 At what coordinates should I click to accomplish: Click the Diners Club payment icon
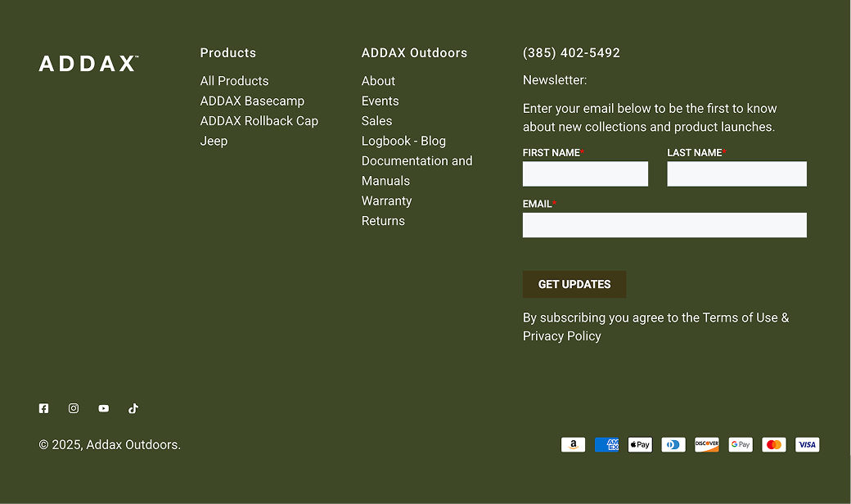point(673,445)
